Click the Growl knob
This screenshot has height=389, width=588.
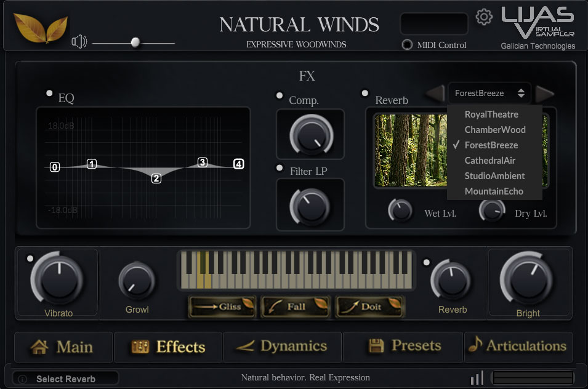point(137,281)
